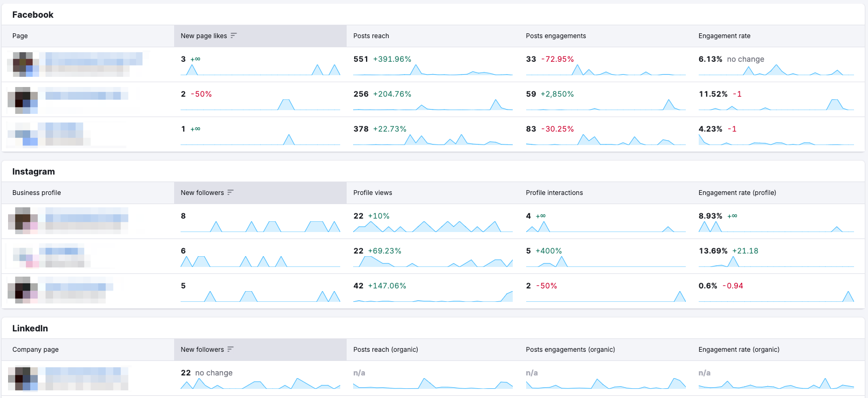
Task: Click the Facebook Engagement rate column header
Action: [724, 36]
